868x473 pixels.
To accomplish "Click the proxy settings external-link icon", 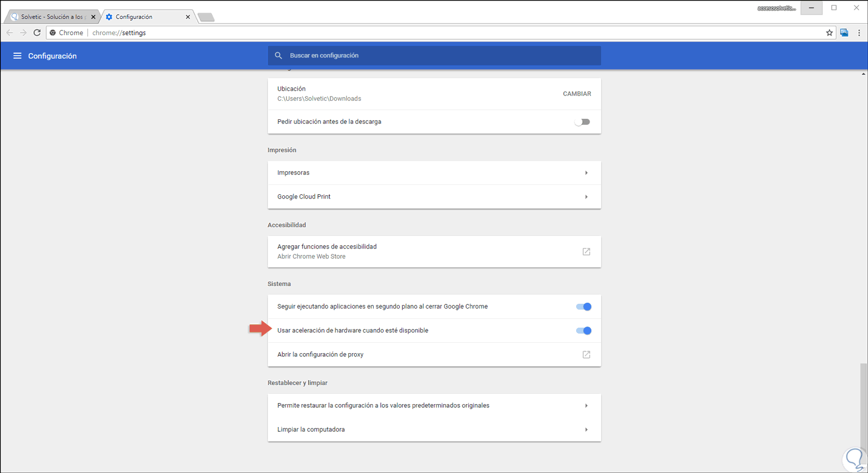I will pos(586,355).
